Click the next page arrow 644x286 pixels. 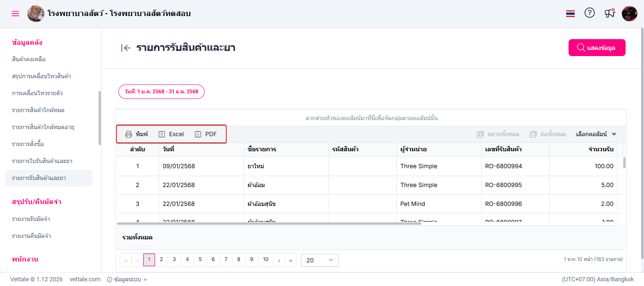pyautogui.click(x=279, y=260)
